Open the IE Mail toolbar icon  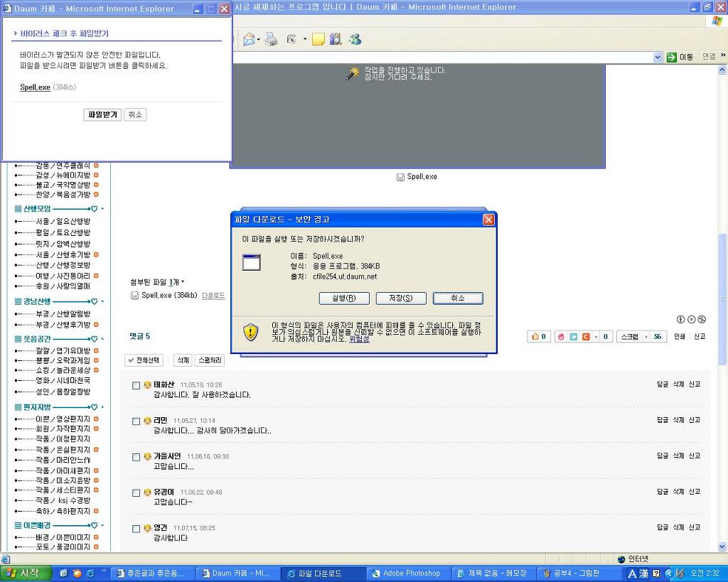point(249,40)
